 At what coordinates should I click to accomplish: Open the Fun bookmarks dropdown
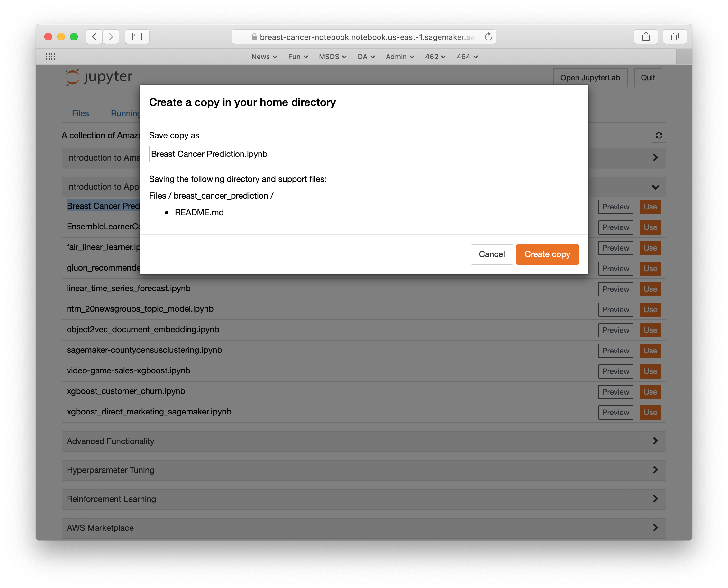coord(298,57)
